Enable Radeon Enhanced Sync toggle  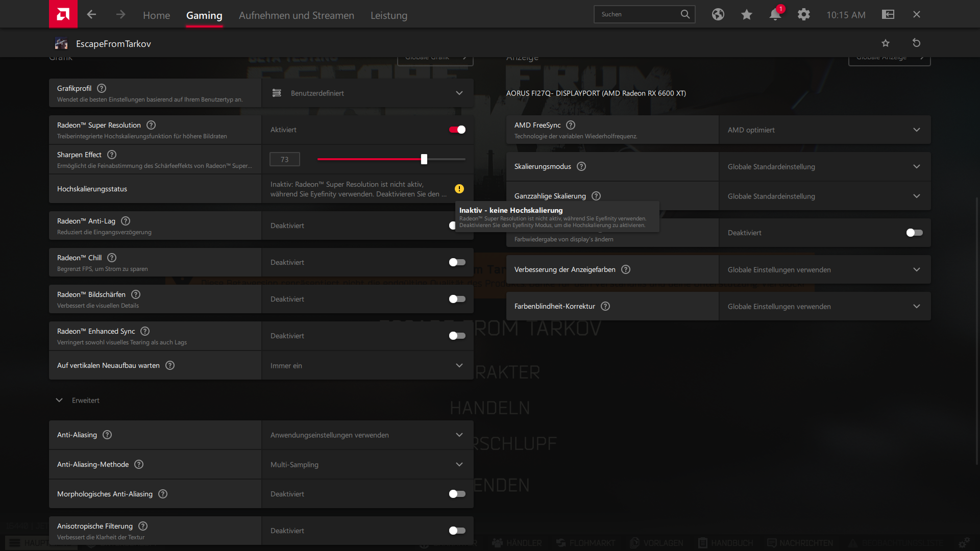click(x=457, y=336)
